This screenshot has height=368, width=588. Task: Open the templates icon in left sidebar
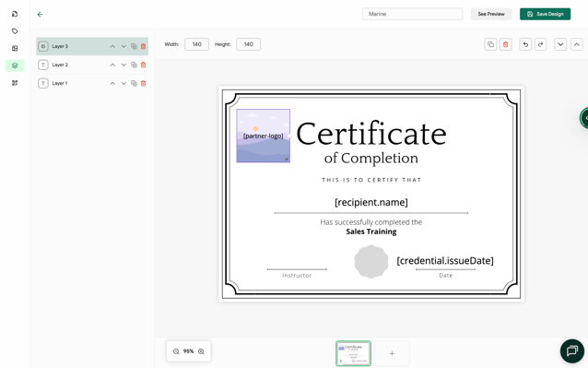[x=15, y=14]
